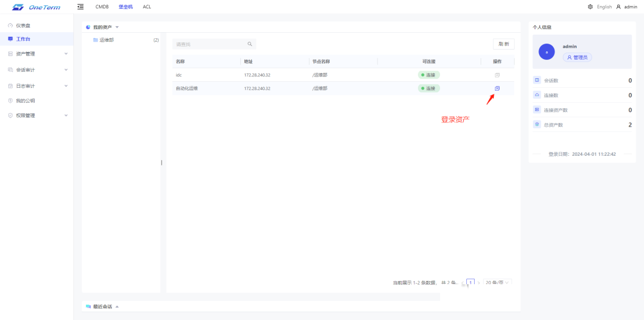The height and width of the screenshot is (320, 644).
Task: Click the login icon for idc asset
Action: (497, 75)
